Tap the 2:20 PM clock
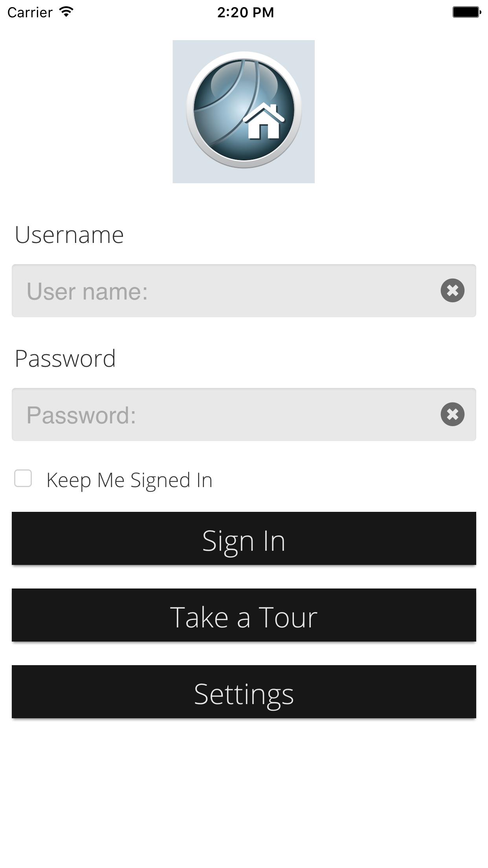488x868 pixels. click(x=246, y=12)
